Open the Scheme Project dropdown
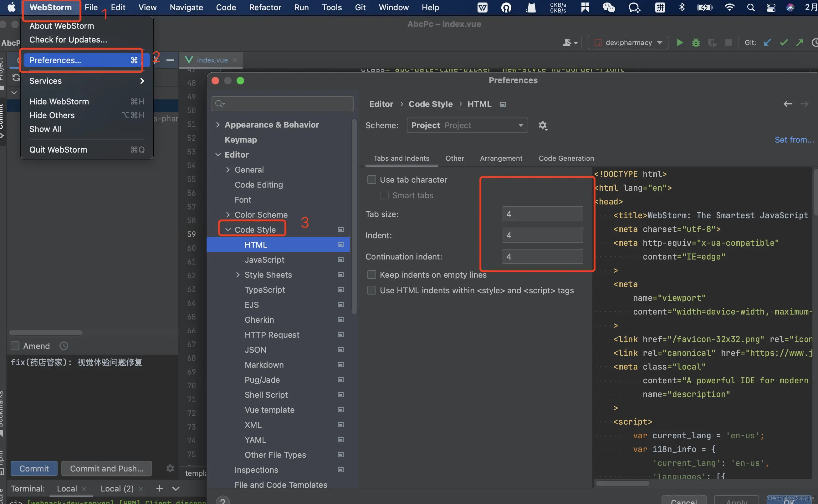 pos(467,125)
